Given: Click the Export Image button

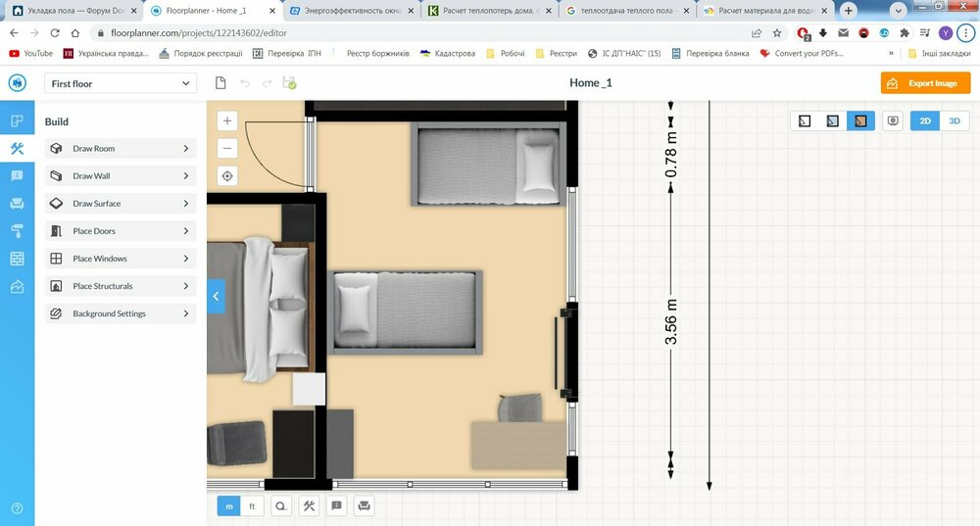Looking at the screenshot, I should click(925, 83).
